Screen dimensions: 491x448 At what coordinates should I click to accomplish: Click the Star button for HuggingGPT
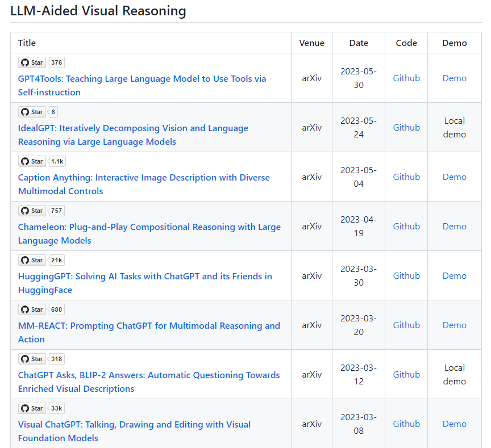coord(32,260)
